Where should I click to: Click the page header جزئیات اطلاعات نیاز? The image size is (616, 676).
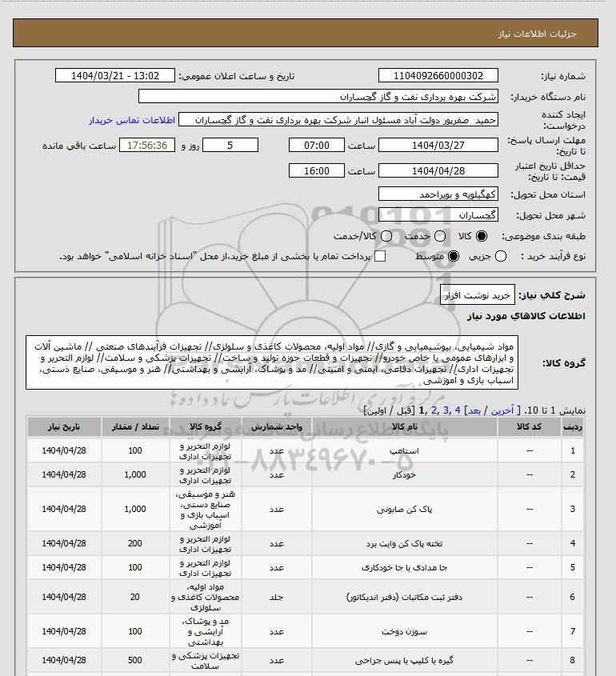[537, 34]
